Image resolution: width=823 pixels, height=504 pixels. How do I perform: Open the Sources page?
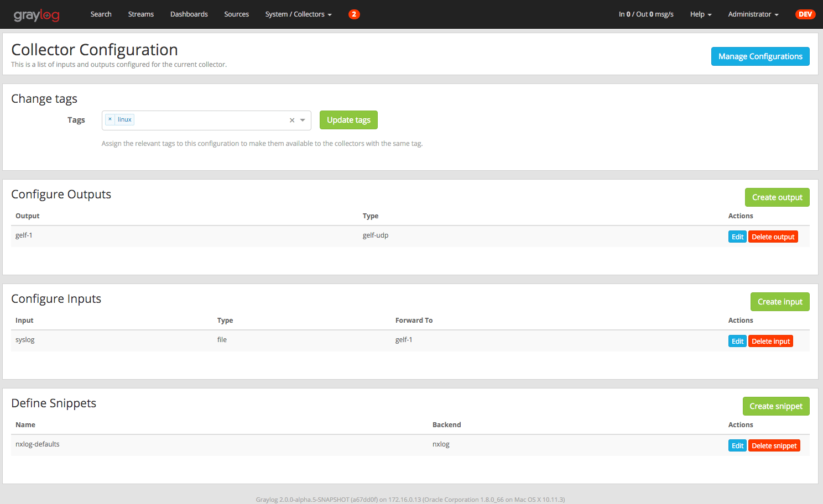pos(237,14)
